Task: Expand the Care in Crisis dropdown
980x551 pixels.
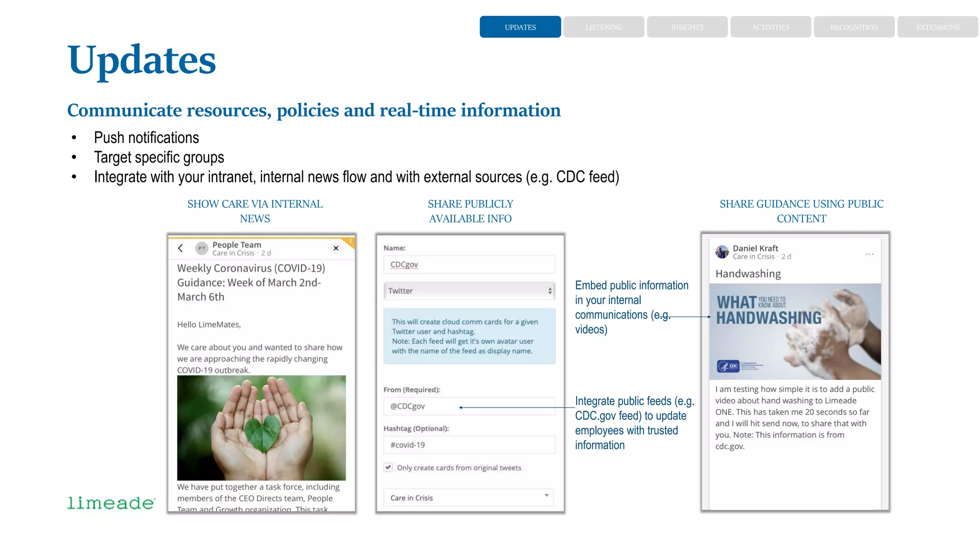Action: point(468,497)
